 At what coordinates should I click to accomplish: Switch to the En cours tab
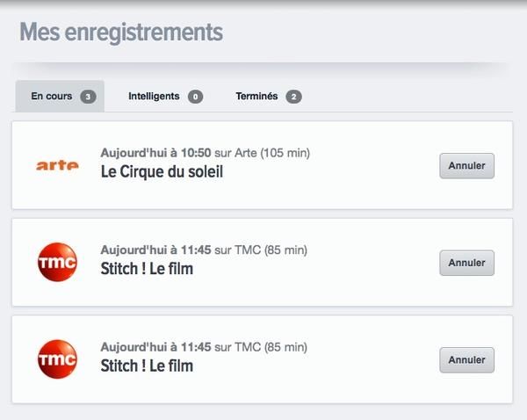(52, 97)
